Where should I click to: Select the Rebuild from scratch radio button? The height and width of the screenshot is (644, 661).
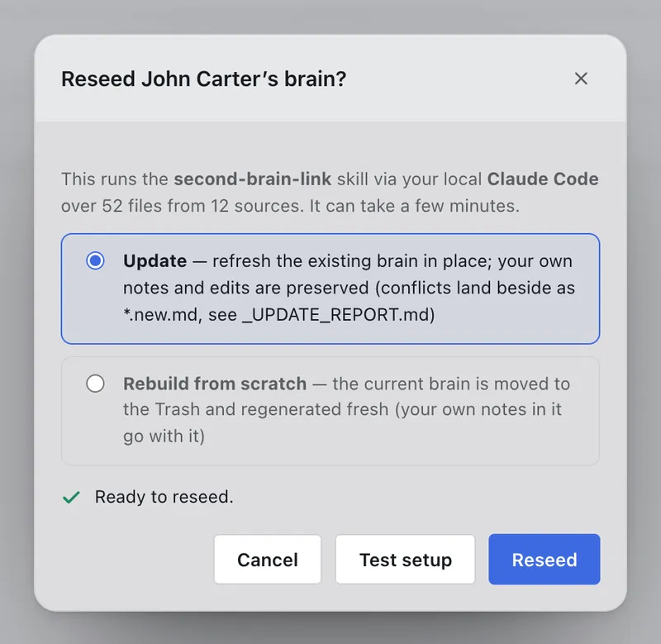click(95, 384)
